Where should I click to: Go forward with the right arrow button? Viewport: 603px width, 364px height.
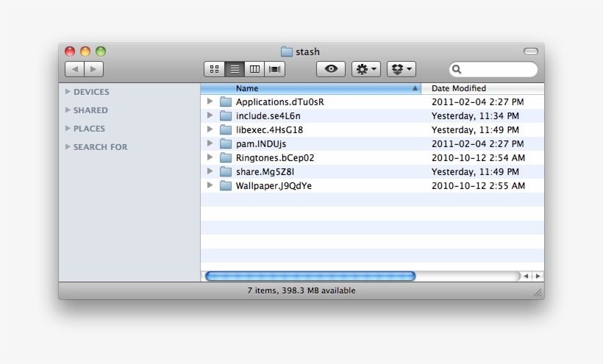(x=94, y=69)
